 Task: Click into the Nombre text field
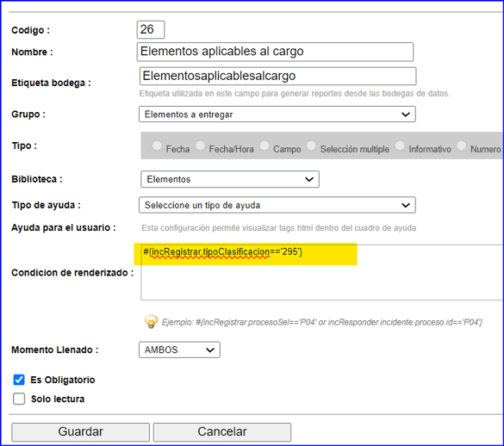click(x=275, y=52)
